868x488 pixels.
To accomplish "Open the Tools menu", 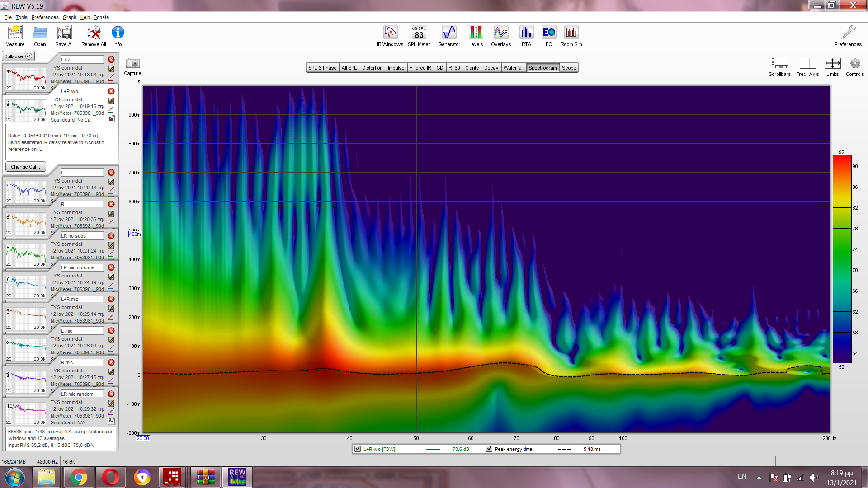I will click(x=21, y=17).
